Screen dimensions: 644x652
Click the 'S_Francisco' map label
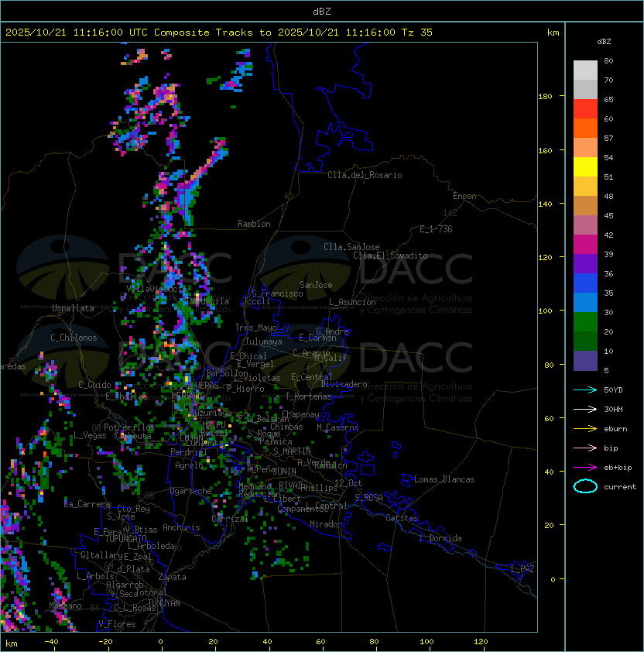[277, 293]
